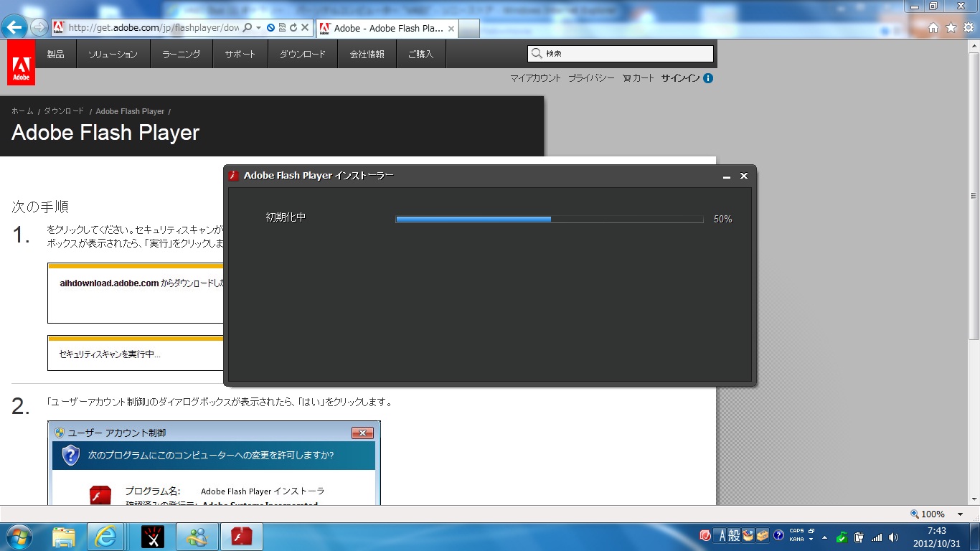Click the Adobe Flash Player breadcrumb link

tap(130, 111)
